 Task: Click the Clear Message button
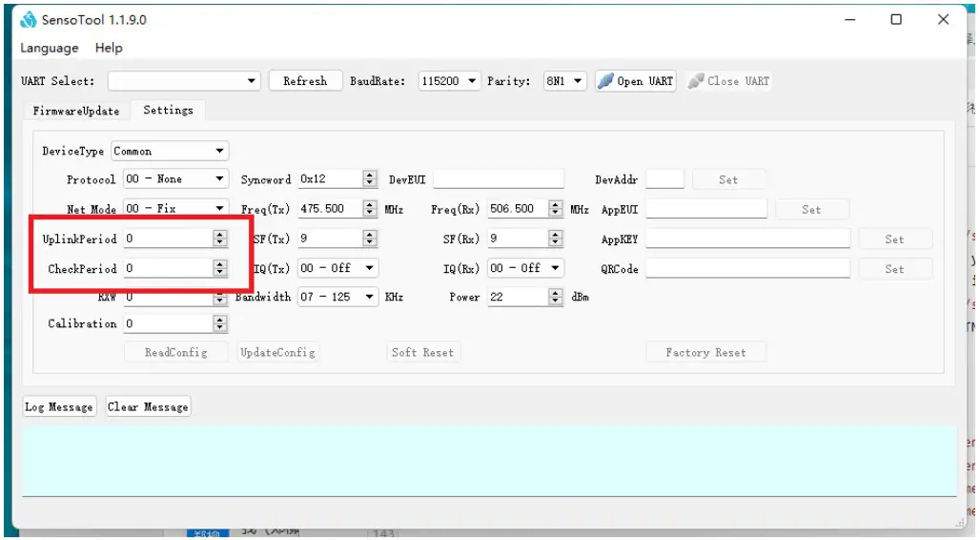(x=148, y=406)
